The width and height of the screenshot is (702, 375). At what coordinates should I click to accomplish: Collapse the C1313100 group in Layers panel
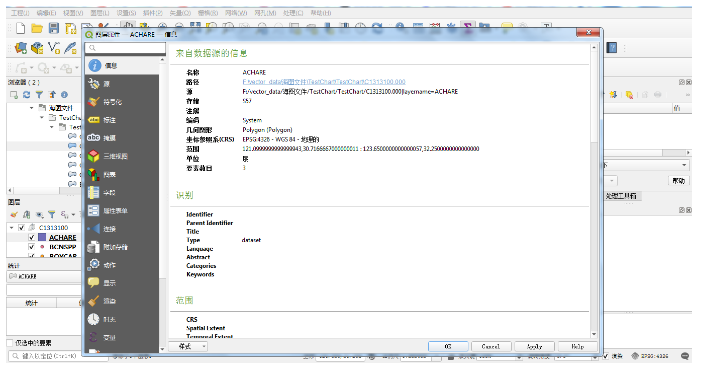(12, 228)
